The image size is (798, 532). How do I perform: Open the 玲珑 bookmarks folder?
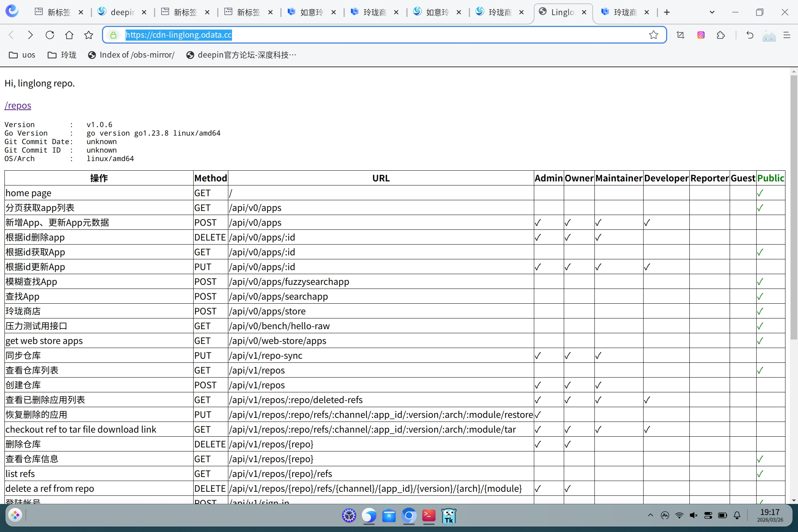tap(62, 55)
